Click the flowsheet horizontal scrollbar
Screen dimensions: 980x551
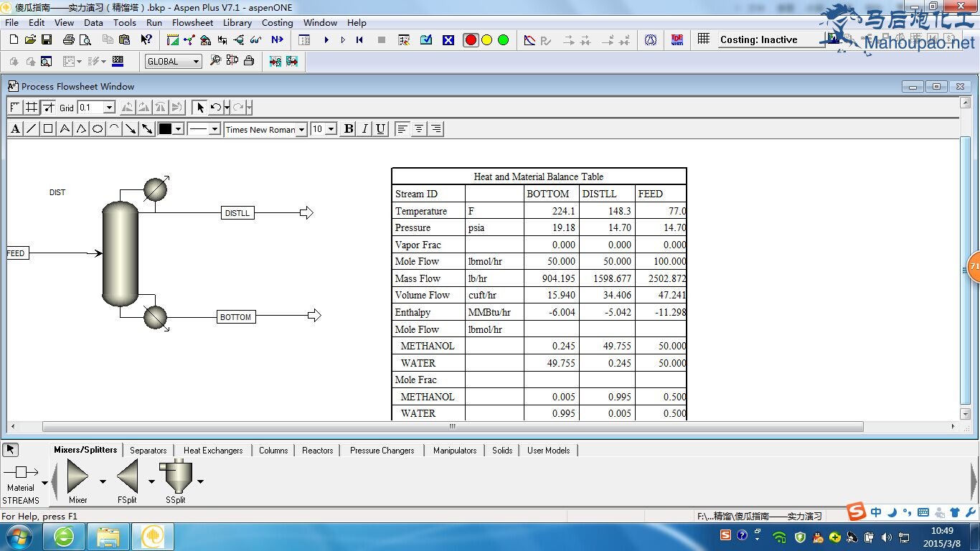point(452,426)
